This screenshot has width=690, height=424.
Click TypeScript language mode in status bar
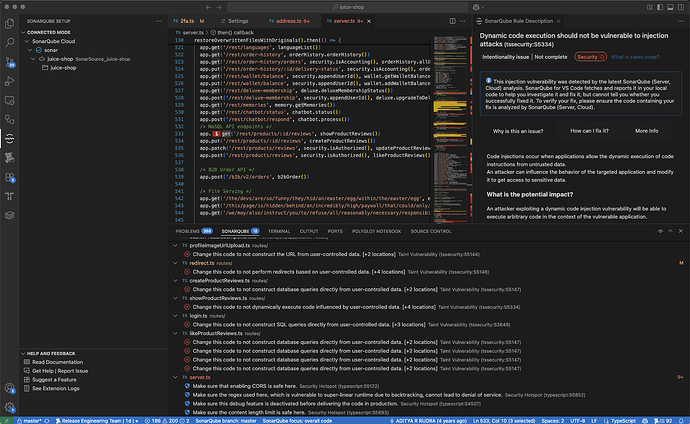pyautogui.click(x=624, y=420)
